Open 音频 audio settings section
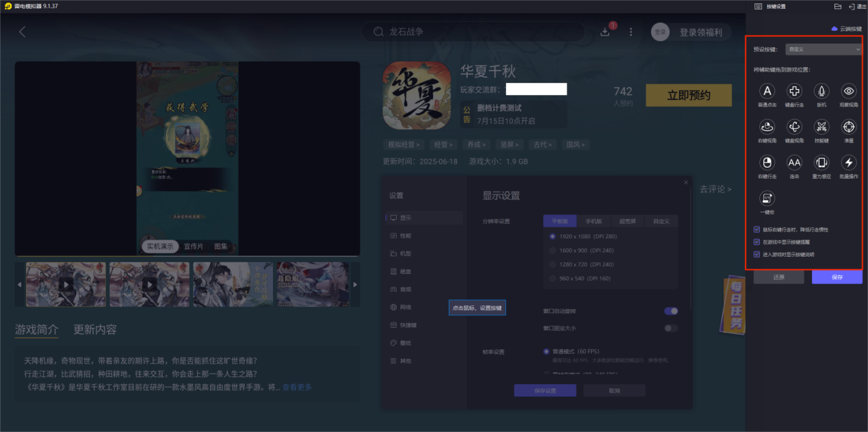 click(424, 290)
